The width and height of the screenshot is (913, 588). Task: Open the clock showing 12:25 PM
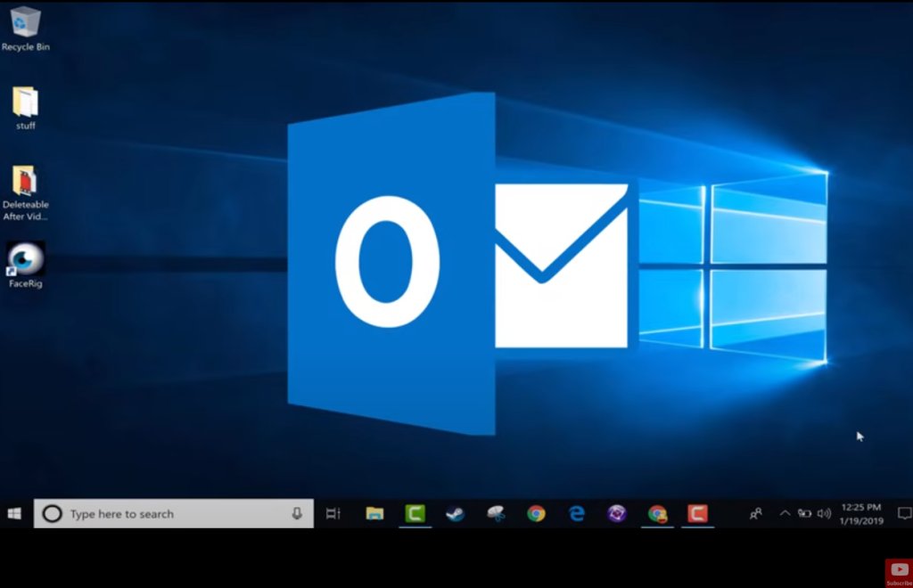pyautogui.click(x=861, y=514)
